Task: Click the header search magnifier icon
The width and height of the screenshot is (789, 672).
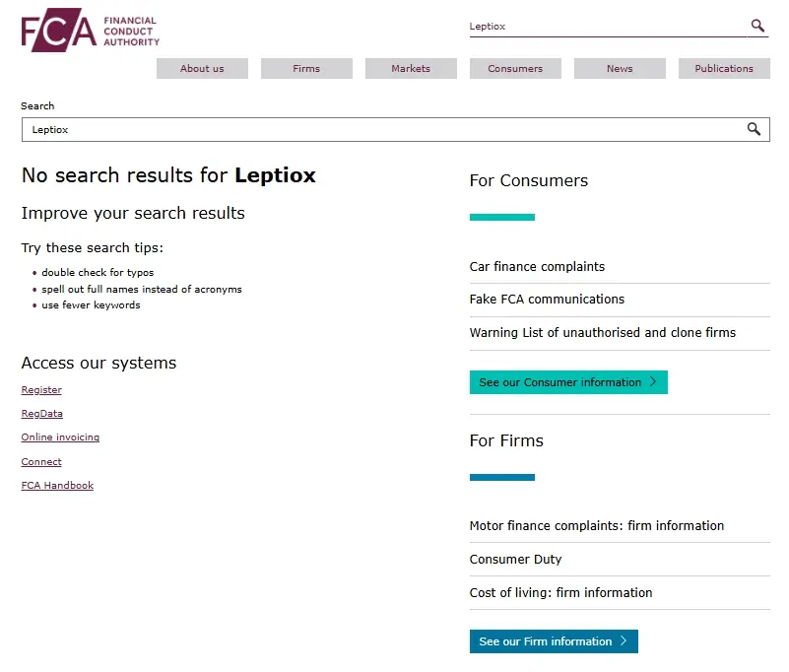Action: pyautogui.click(x=757, y=26)
